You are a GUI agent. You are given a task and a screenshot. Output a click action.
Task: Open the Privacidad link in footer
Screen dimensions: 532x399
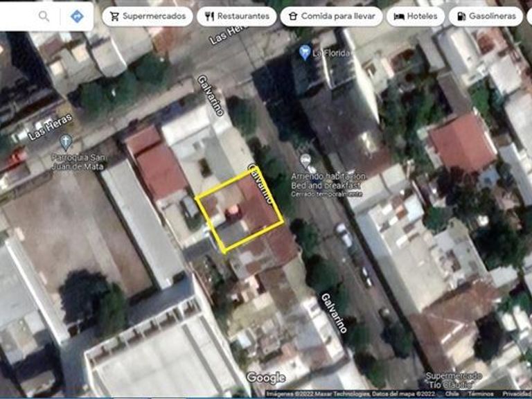tap(516, 393)
